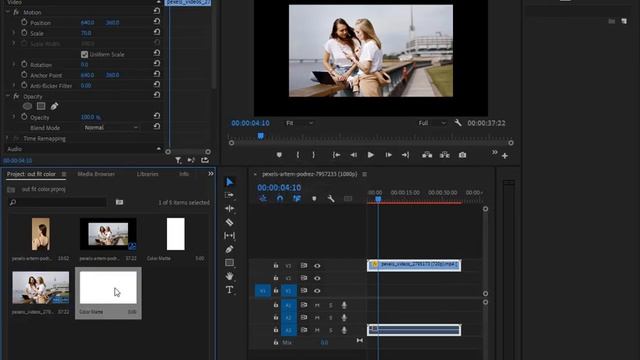Toggle Linked Selection in the timeline
Screen dimensions: 640x360
tap(297, 199)
